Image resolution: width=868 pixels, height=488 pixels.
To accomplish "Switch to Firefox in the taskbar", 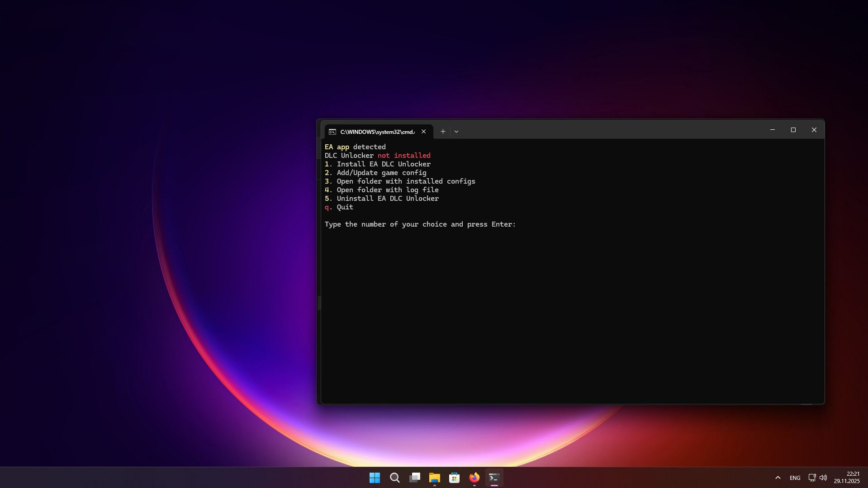I will pos(474,478).
